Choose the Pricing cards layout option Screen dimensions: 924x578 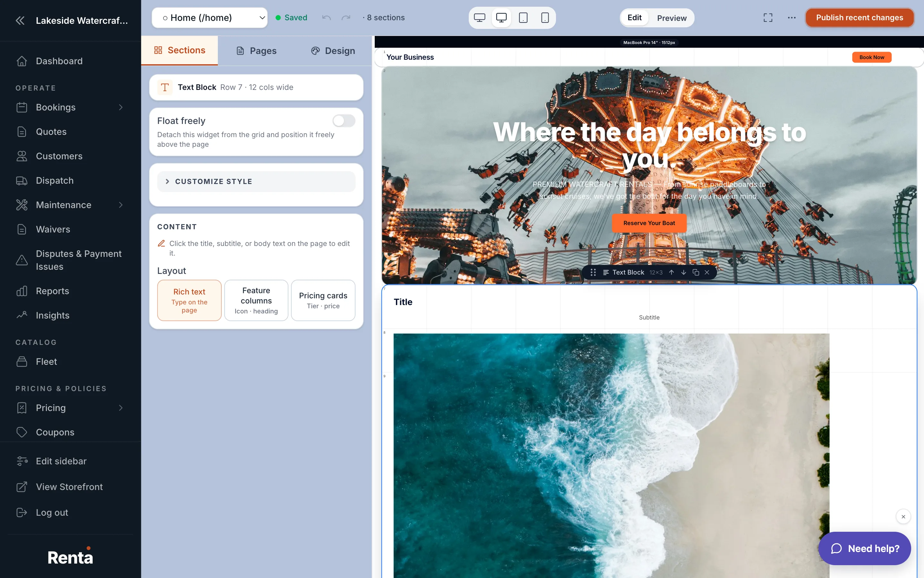pyautogui.click(x=323, y=300)
